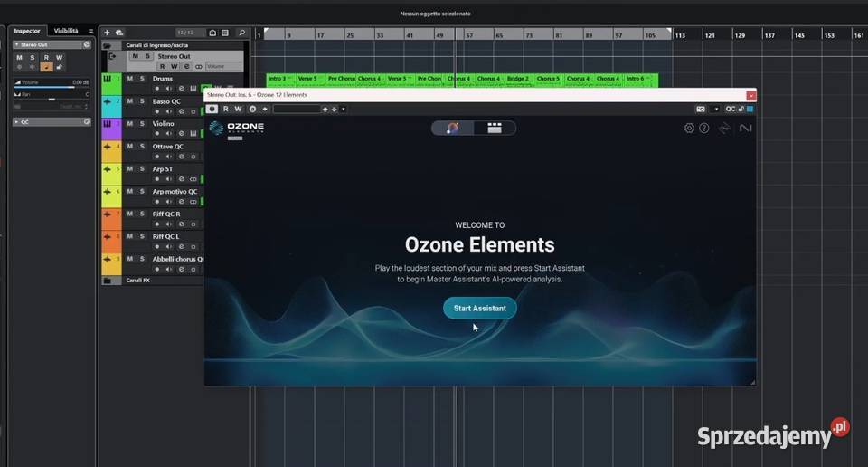Toggle monitor on Basso QC track
The width and height of the screenshot is (868, 467).
[169, 111]
